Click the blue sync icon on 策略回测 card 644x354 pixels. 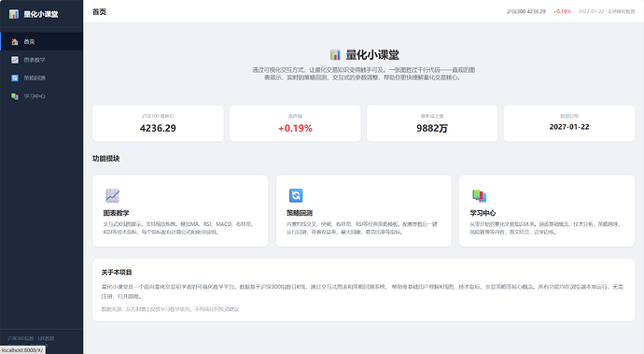point(296,195)
